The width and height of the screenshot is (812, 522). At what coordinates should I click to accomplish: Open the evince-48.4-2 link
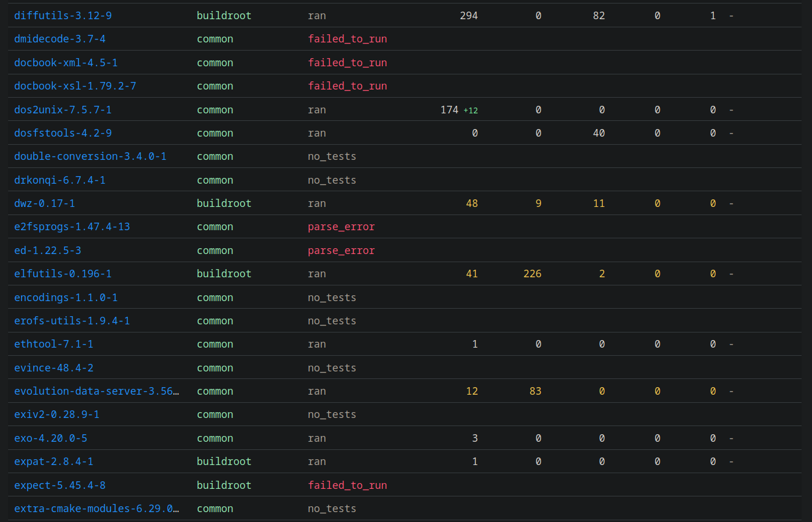[x=53, y=368]
